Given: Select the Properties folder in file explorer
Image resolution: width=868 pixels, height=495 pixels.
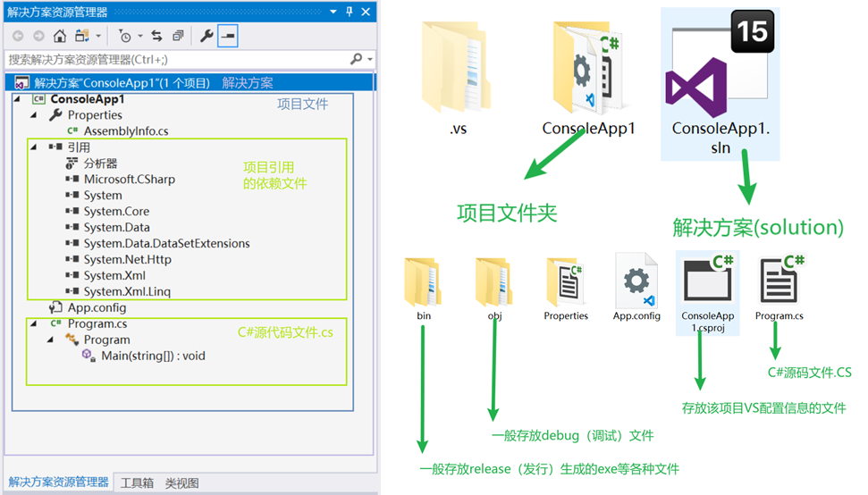Looking at the screenshot, I should tap(565, 282).
